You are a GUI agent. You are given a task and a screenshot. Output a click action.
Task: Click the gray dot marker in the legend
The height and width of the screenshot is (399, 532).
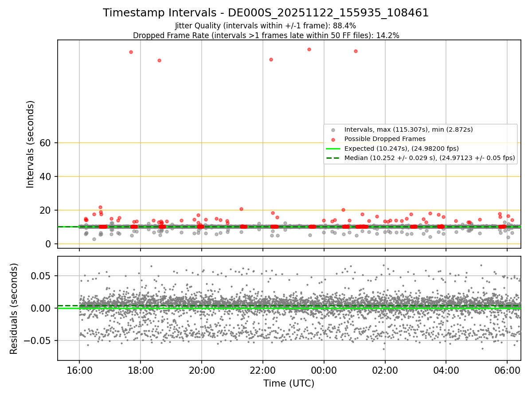[x=333, y=130]
